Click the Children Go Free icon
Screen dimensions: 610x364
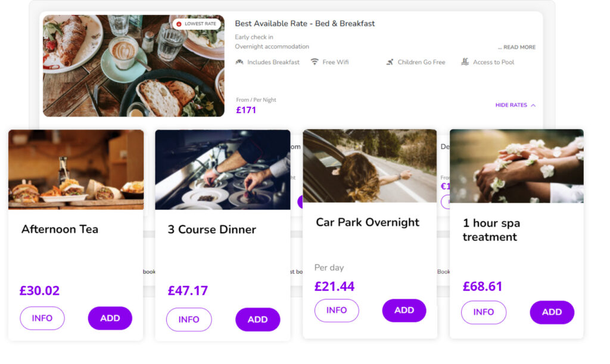click(x=390, y=62)
